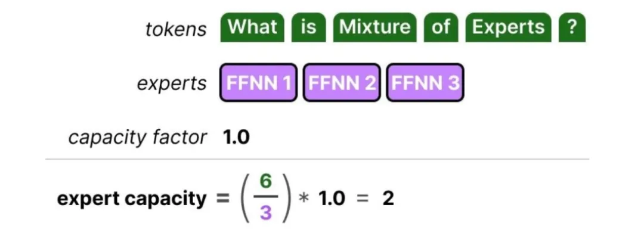Click the "Experts" token chip
The image size is (644, 248).
(x=508, y=27)
